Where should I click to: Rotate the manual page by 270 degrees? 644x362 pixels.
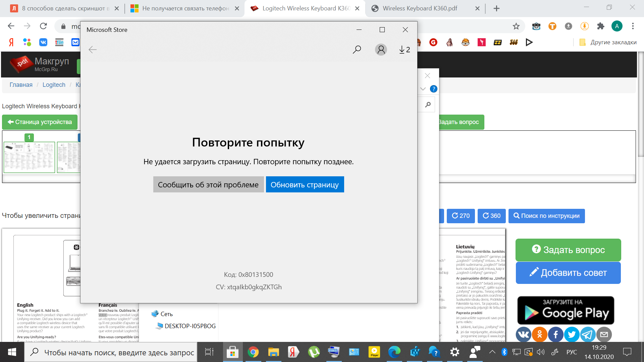[x=461, y=216]
